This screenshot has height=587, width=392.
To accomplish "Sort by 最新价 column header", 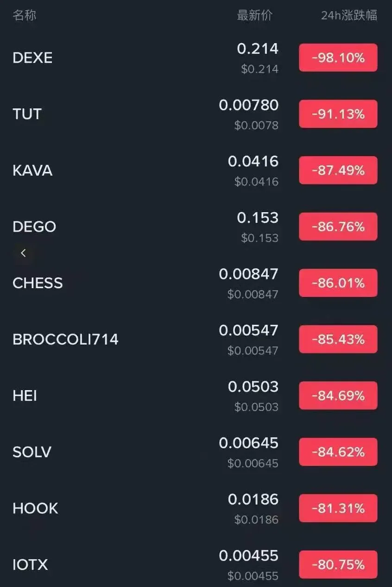I will [x=254, y=15].
